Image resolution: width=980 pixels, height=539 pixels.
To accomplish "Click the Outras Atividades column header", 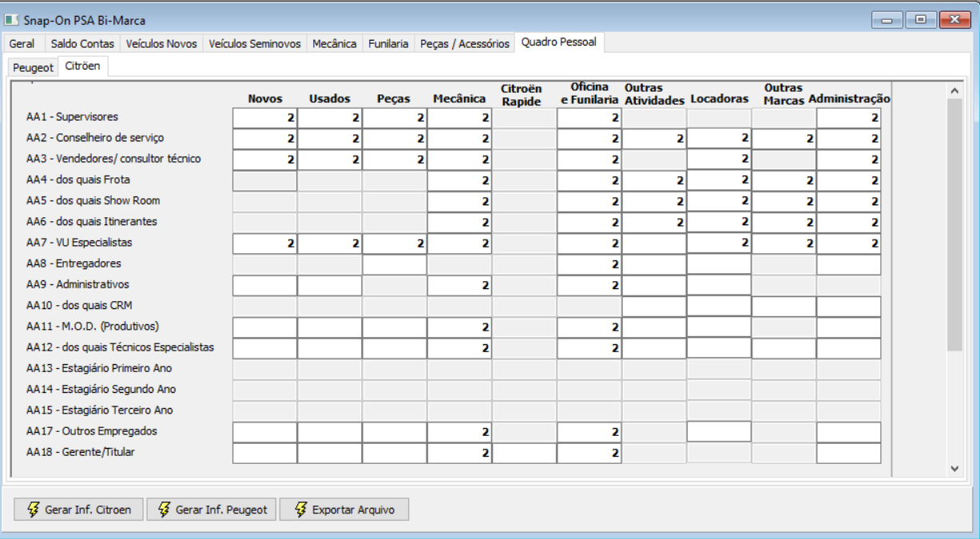I will coord(654,94).
